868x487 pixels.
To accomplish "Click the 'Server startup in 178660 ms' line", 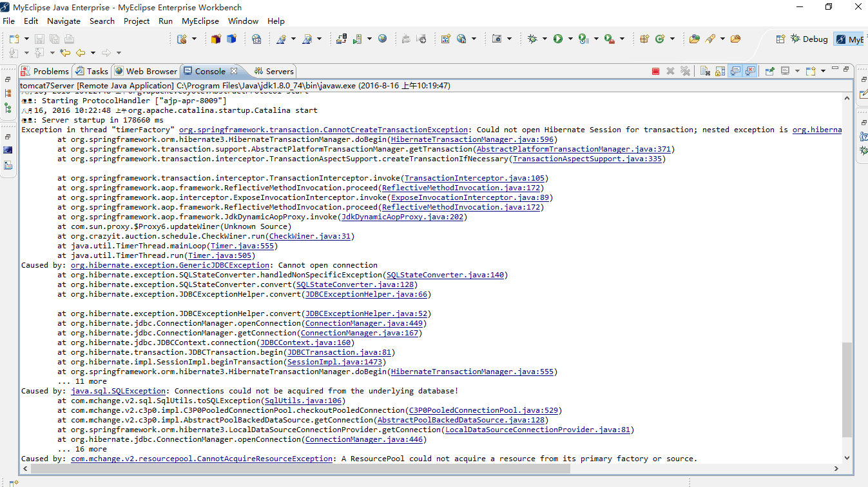I will tap(93, 120).
